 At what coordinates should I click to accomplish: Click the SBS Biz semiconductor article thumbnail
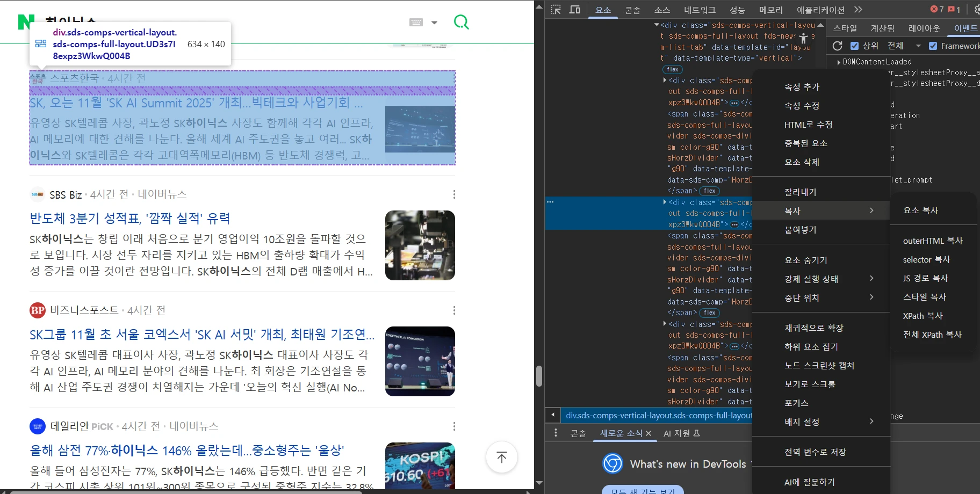[420, 245]
